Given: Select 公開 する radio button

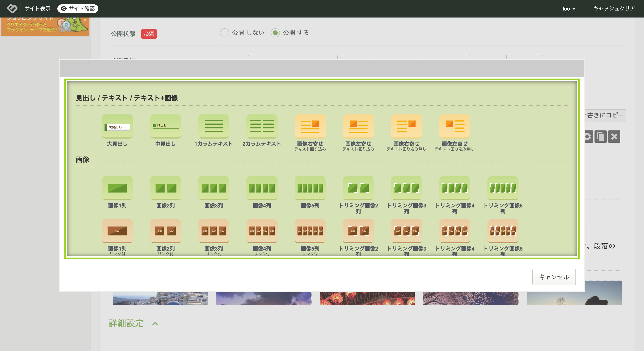Looking at the screenshot, I should point(275,33).
